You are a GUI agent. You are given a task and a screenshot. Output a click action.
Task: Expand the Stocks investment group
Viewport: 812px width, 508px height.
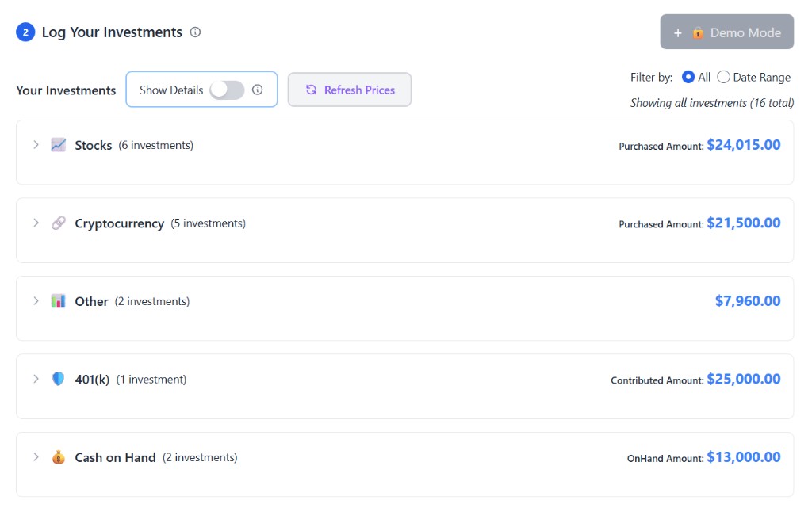point(36,145)
